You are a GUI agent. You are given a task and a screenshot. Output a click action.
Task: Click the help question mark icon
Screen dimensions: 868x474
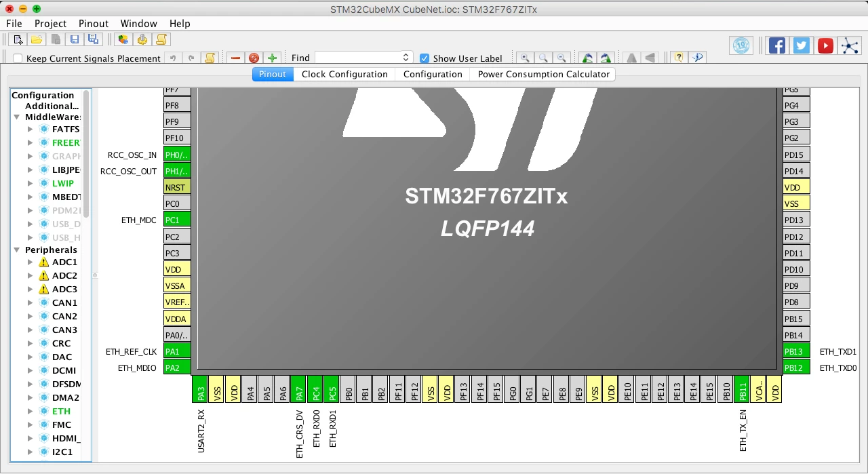tap(678, 58)
